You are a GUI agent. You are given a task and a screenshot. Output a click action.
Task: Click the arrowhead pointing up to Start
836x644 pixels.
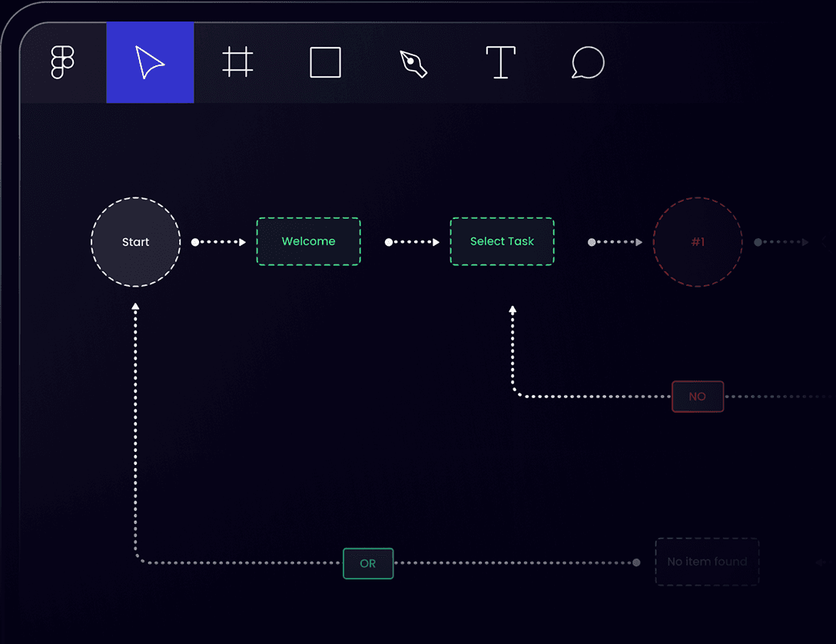136,307
